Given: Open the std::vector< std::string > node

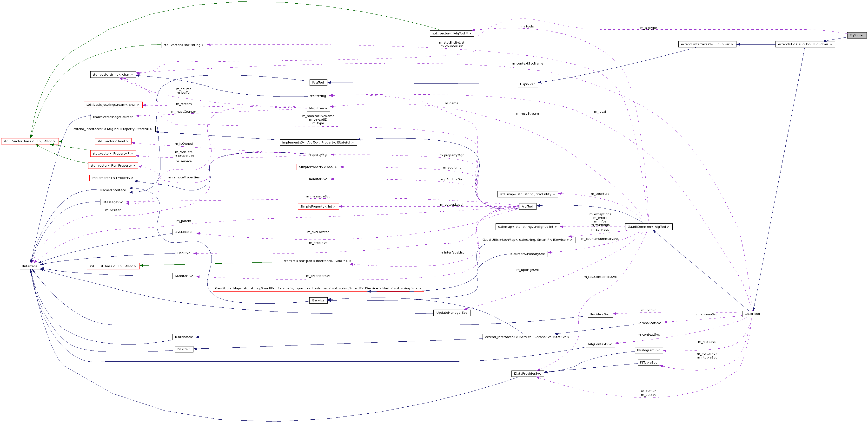Looking at the screenshot, I should click(x=184, y=45).
